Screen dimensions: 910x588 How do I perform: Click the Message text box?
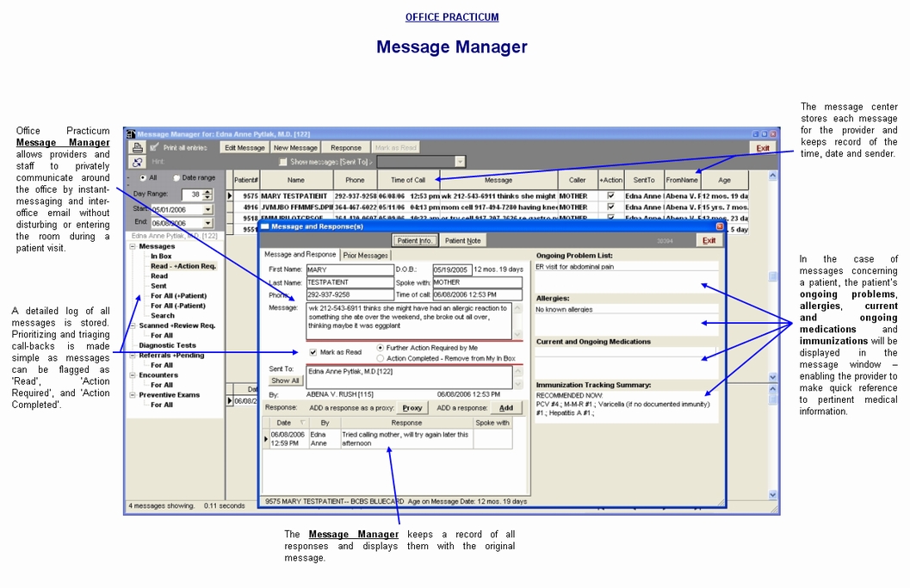(409, 321)
